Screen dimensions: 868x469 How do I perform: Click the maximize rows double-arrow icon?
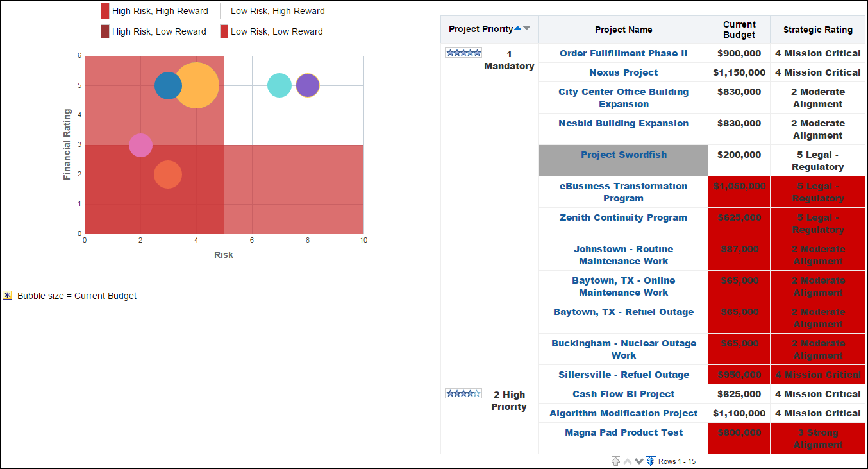coord(651,461)
